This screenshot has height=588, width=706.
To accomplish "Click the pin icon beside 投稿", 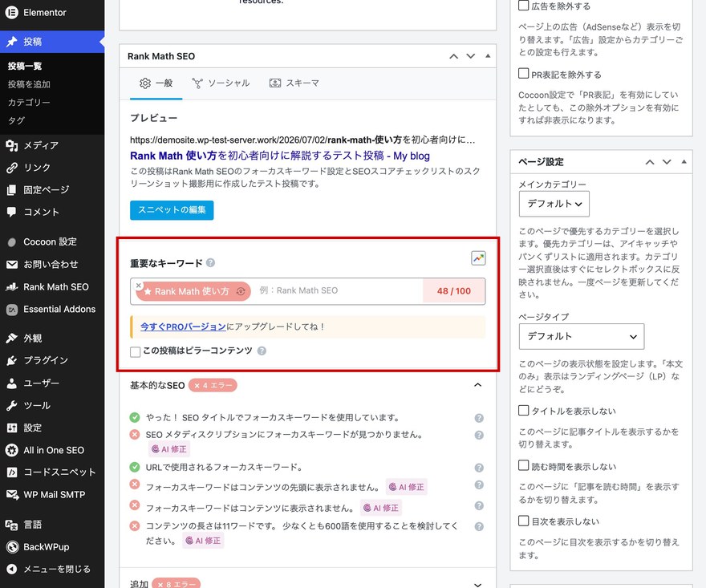I will [12, 42].
